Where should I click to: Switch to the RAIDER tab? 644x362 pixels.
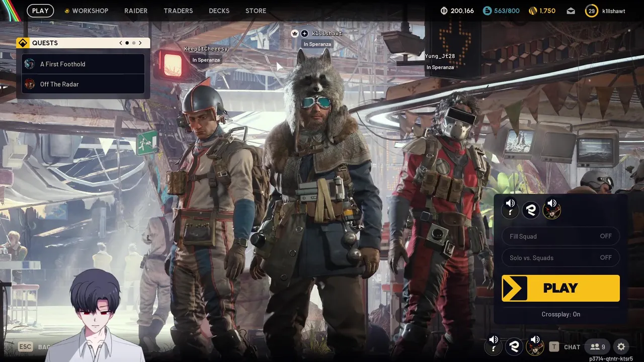pos(136,11)
